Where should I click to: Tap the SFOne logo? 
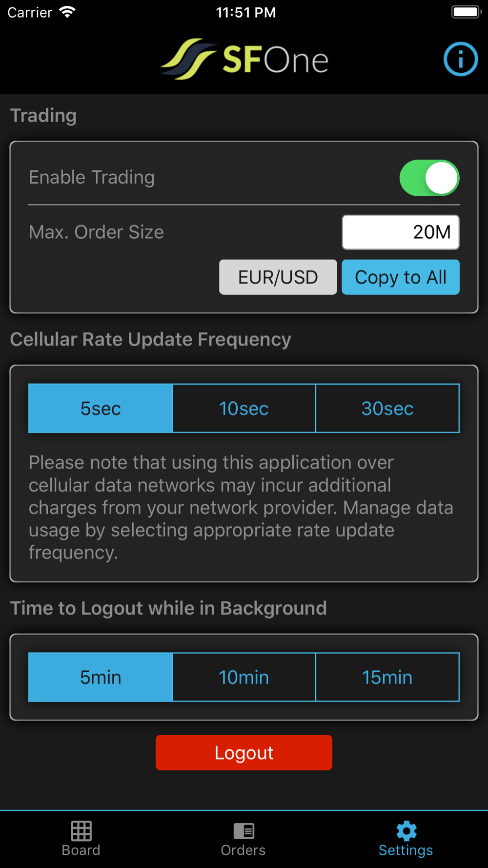tap(244, 59)
